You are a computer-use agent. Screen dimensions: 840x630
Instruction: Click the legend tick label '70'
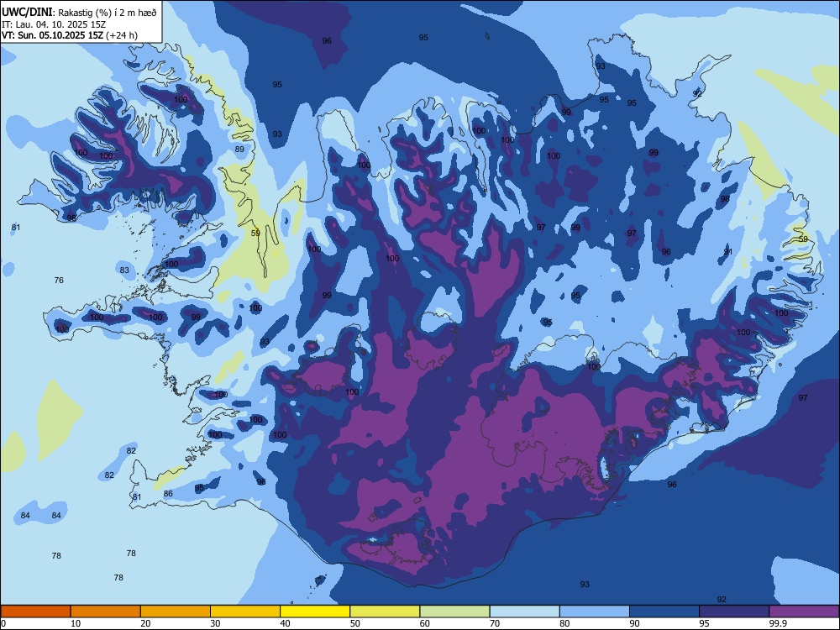coord(495,623)
